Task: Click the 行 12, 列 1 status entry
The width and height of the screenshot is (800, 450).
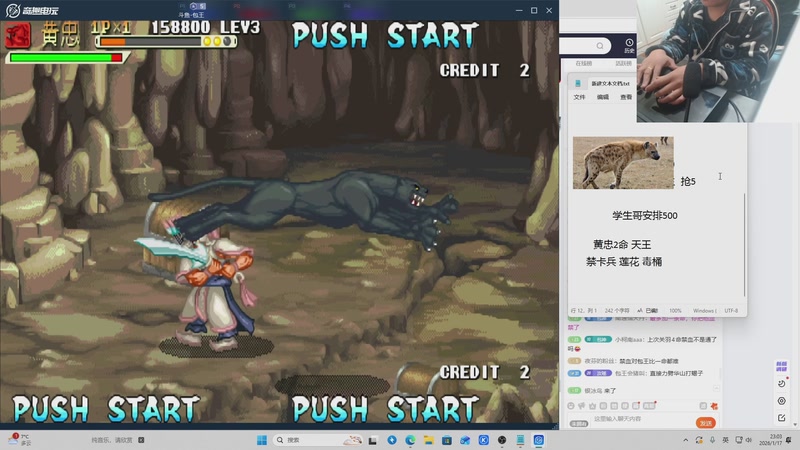Action: (582, 311)
